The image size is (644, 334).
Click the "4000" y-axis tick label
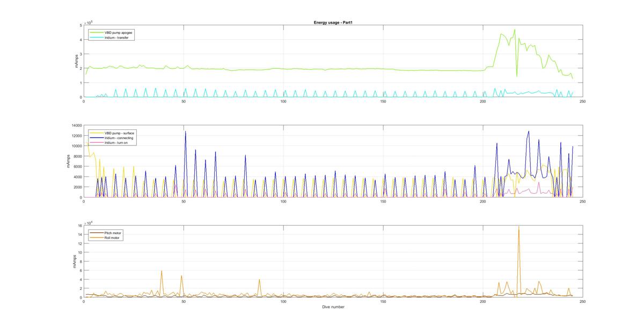point(77,177)
